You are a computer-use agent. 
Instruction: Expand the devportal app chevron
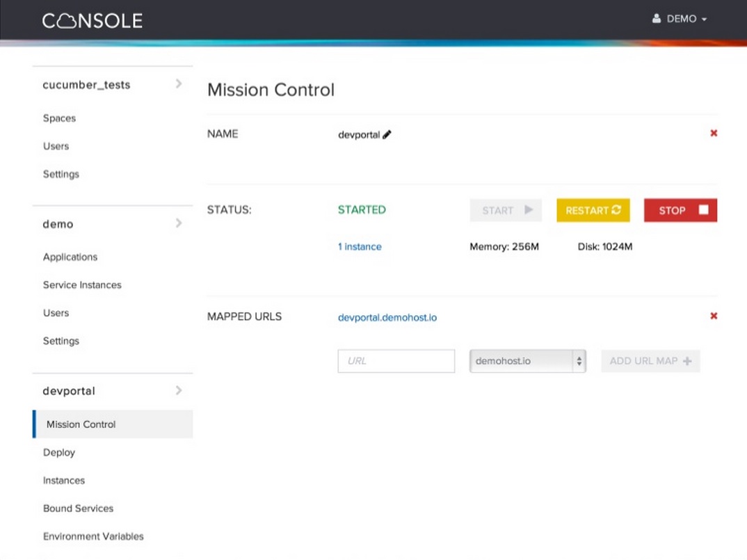(179, 390)
